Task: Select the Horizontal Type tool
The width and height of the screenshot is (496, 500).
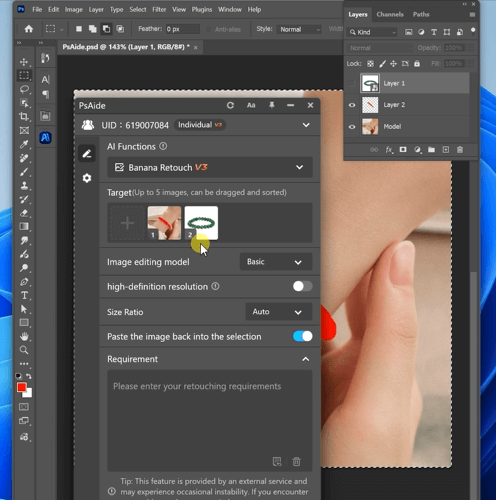Action: [x=24, y=295]
